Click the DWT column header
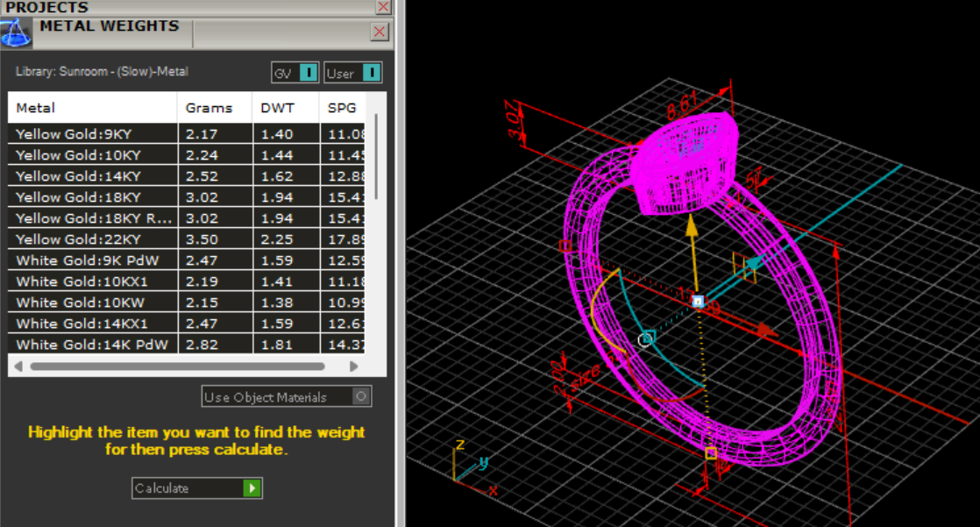 tap(286, 108)
